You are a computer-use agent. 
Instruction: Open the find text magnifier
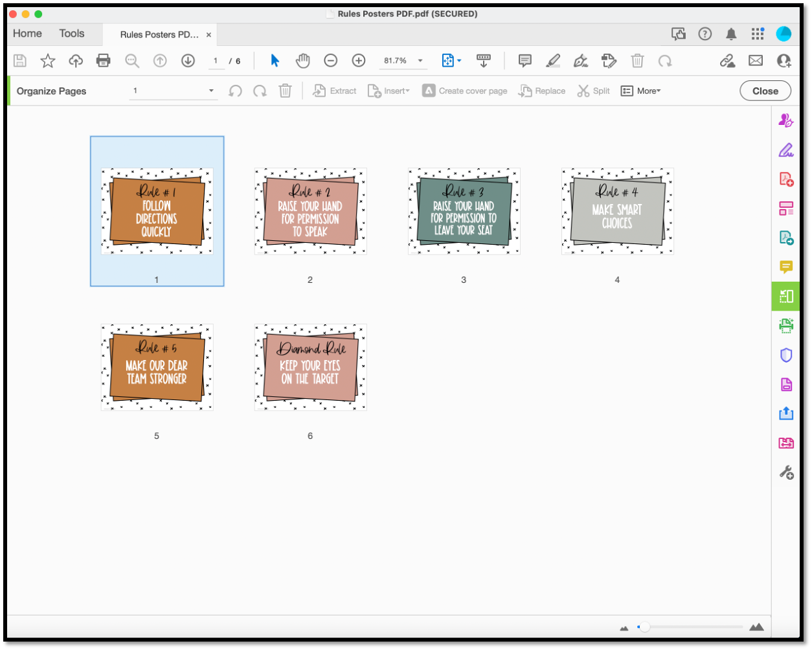(x=132, y=61)
